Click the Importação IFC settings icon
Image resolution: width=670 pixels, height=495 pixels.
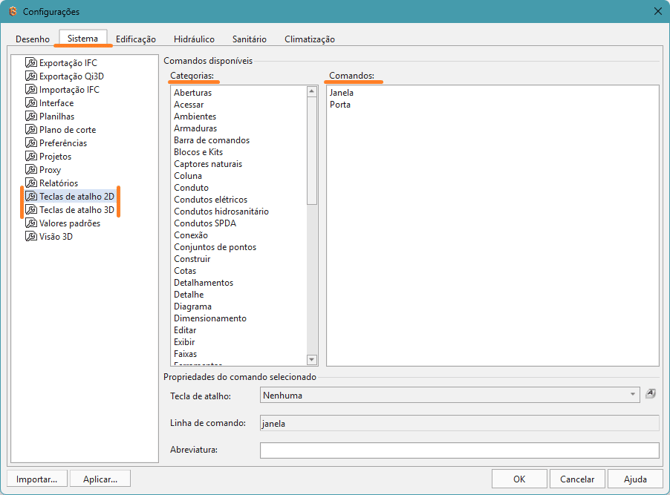pos(31,89)
